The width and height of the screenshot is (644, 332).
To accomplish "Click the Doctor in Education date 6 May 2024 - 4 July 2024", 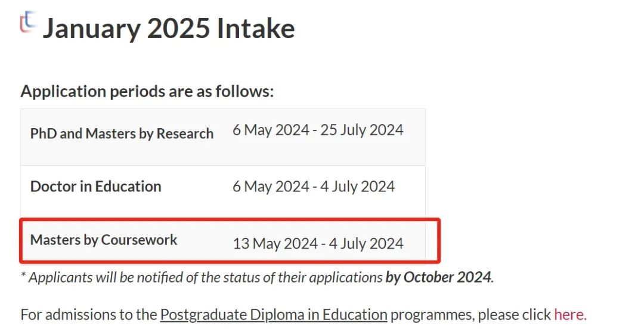I will click(x=314, y=187).
